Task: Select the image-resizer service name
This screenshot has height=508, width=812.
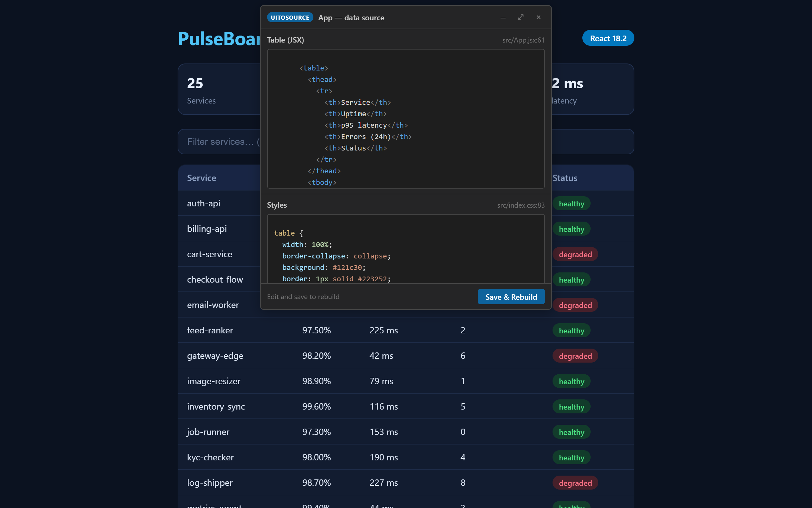Action: 214,381
